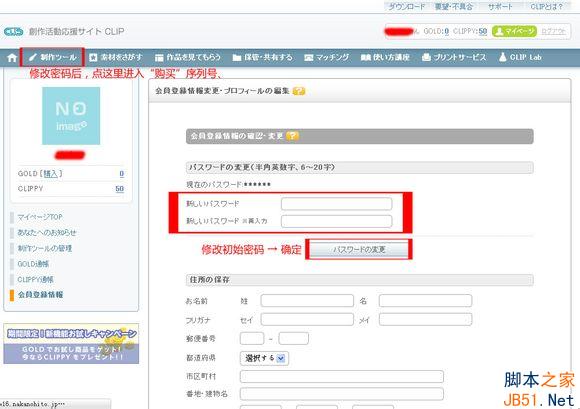Focus the セイ furigana field
This screenshot has height=409, width=580.
pos(307,320)
